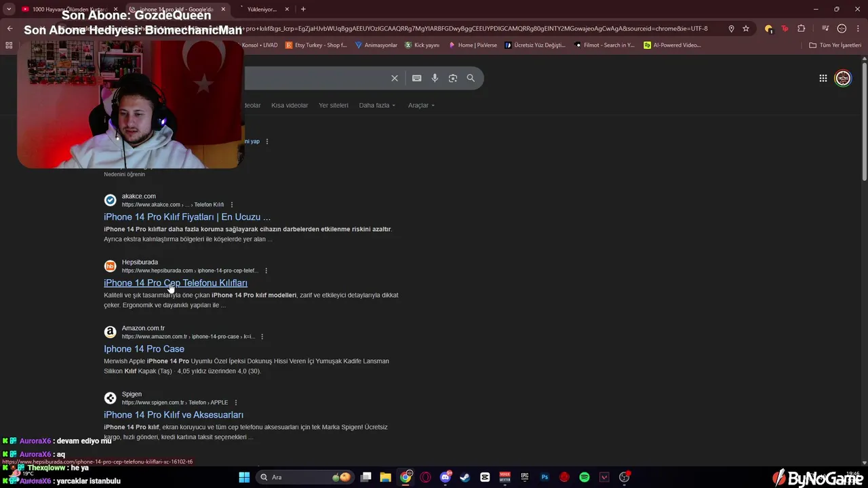Open Spotify from the taskbar
The width and height of the screenshot is (868, 488).
[x=585, y=477]
